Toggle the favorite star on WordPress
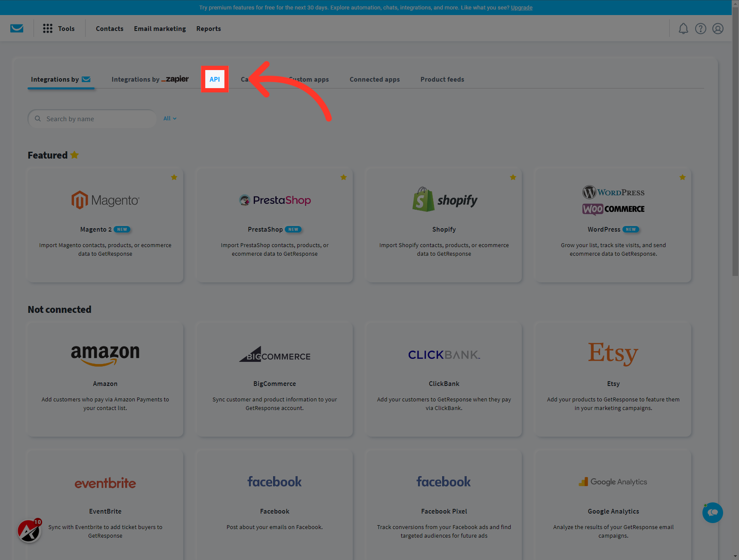Screen dimensions: 739x560 point(682,177)
